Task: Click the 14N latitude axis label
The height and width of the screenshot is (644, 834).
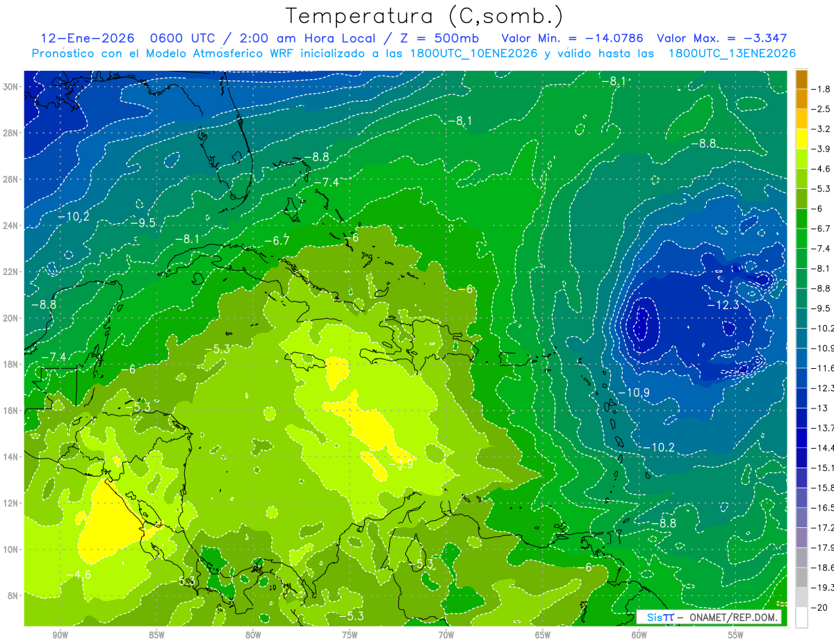Action: coord(11,456)
